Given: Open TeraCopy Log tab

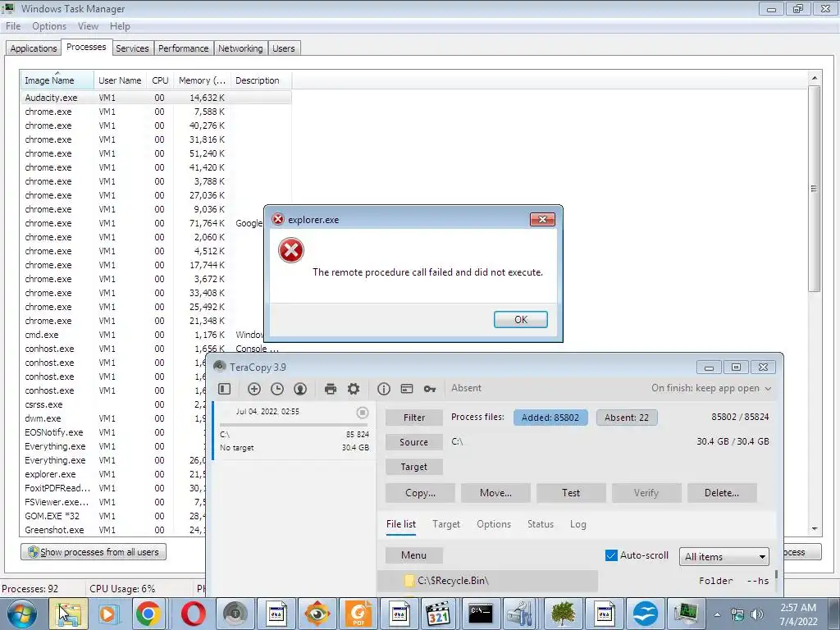Looking at the screenshot, I should (578, 524).
